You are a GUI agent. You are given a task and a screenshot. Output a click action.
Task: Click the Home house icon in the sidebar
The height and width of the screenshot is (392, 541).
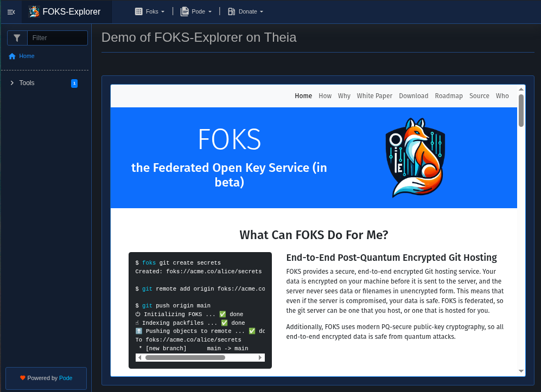[12, 56]
